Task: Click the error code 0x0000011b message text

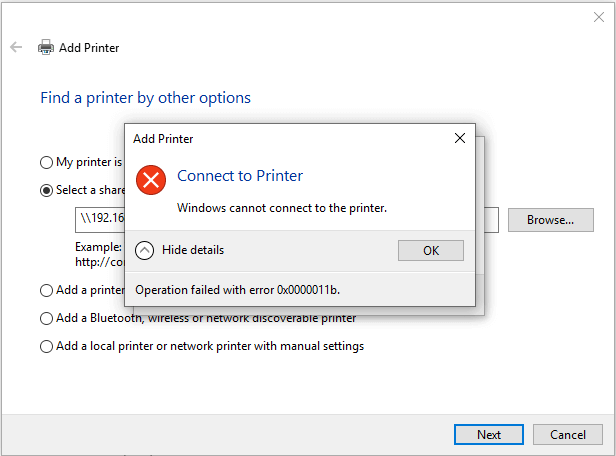Action: pyautogui.click(x=237, y=290)
